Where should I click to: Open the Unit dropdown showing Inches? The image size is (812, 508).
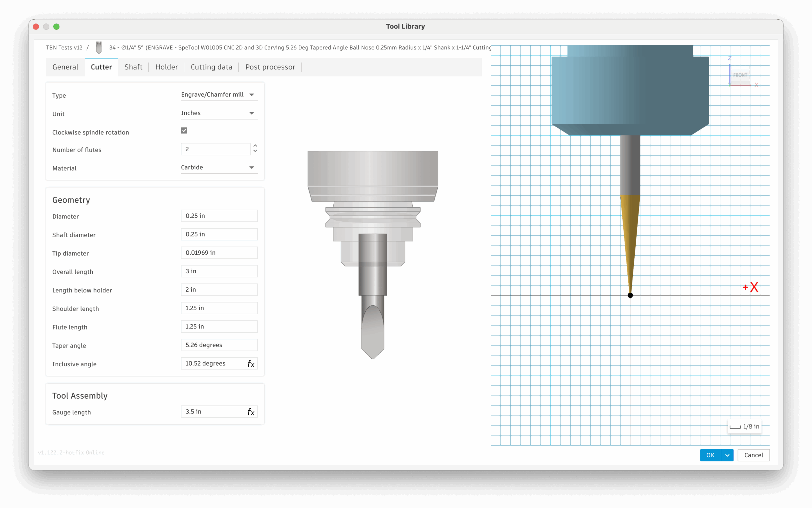(219, 113)
